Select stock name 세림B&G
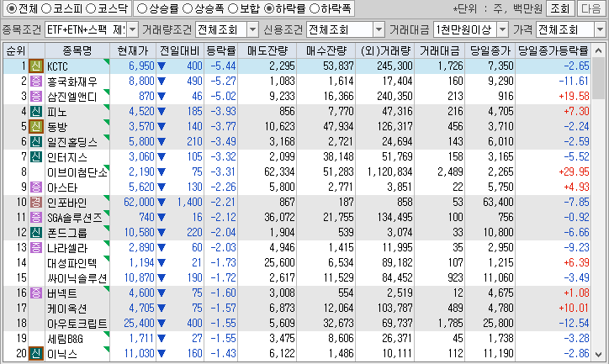This screenshot has height=364, width=609. [x=66, y=339]
